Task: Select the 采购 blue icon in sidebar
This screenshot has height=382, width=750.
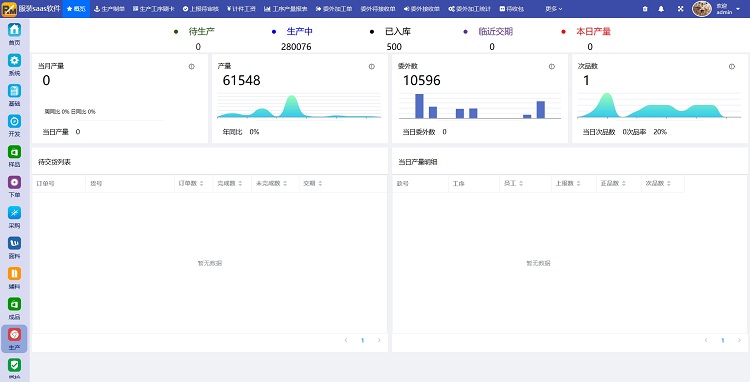Action: click(14, 213)
